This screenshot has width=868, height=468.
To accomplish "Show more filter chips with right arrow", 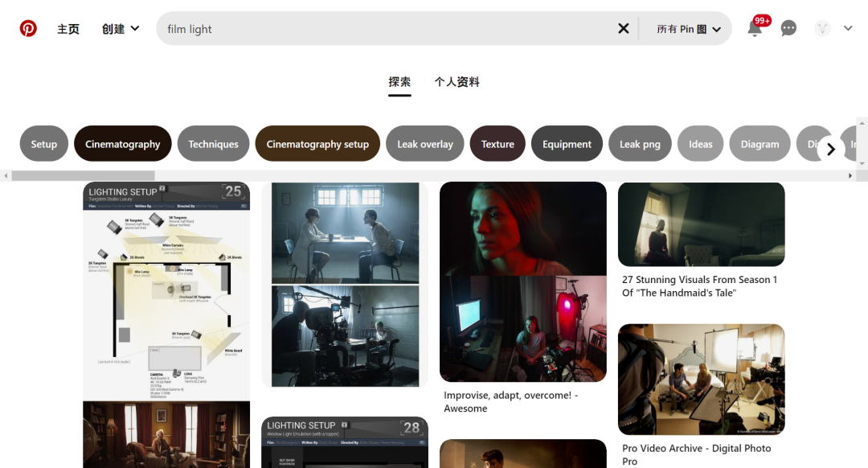I will click(x=830, y=149).
